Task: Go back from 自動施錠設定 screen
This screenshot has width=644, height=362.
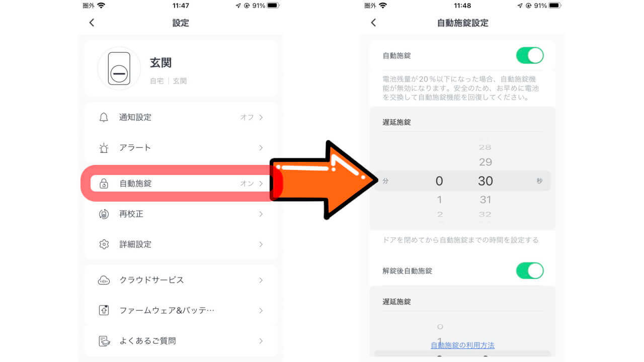Action: coord(373,23)
